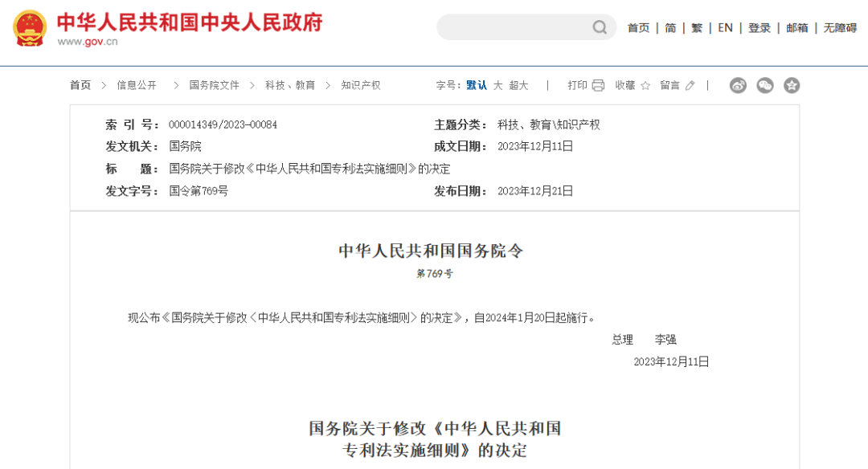
Task: Select 大 font size
Action: [497, 85]
